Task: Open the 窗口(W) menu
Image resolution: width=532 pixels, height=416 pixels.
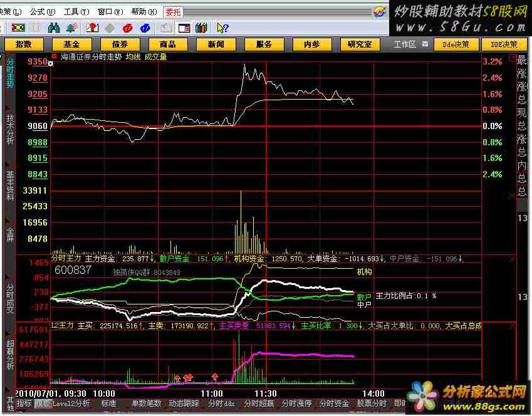Action: coord(110,12)
